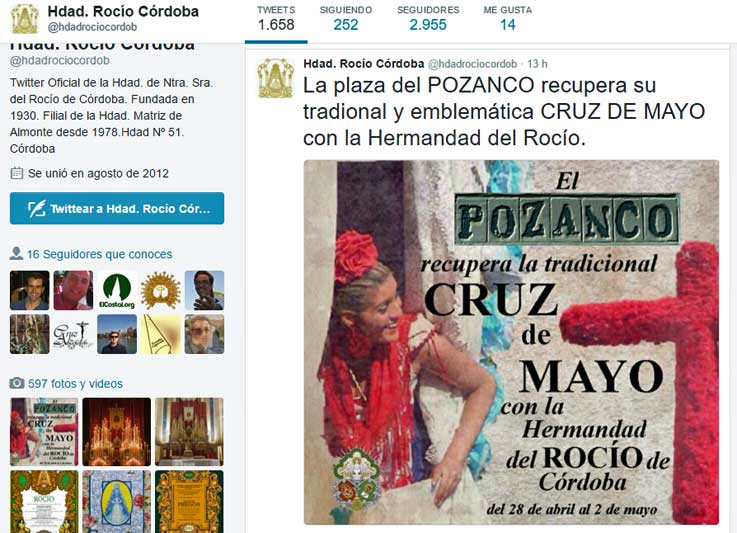Click the tweet author's avatar icon
The image size is (737, 533).
point(275,78)
